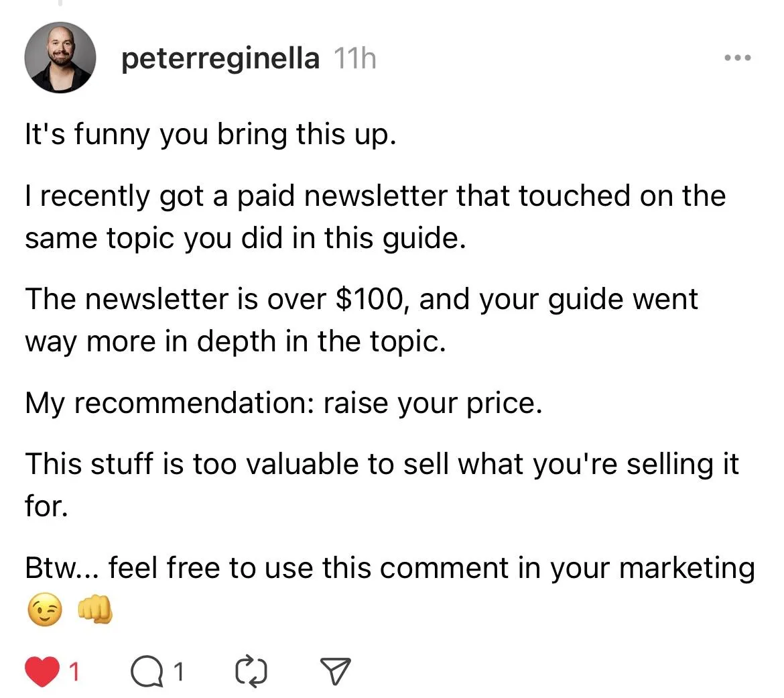Open the three-dot more options menu

pyautogui.click(x=738, y=58)
